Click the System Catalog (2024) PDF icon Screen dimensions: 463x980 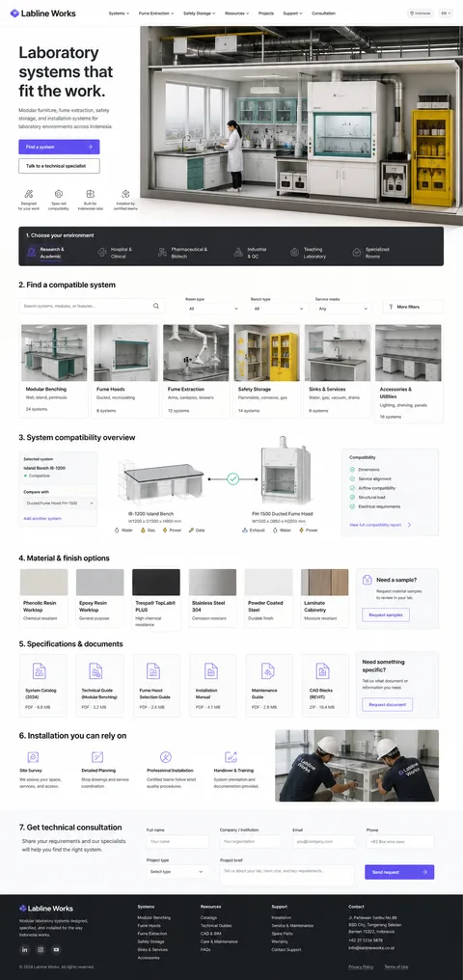(39, 671)
